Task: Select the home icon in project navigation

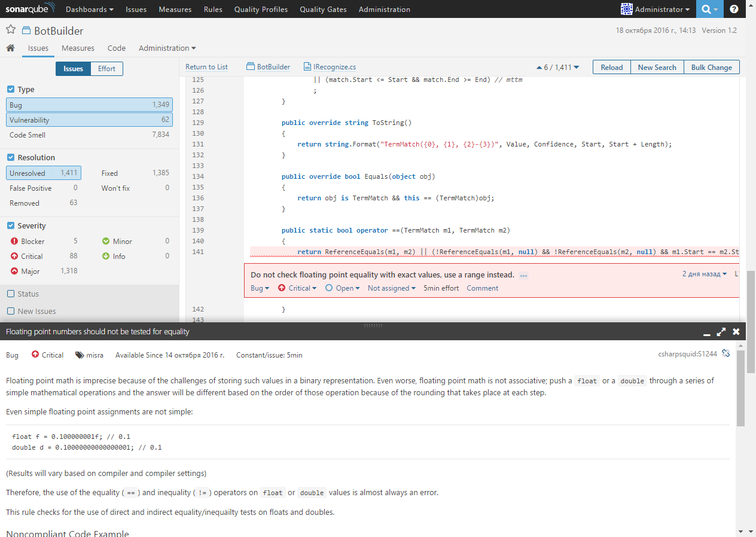Action: [x=10, y=48]
